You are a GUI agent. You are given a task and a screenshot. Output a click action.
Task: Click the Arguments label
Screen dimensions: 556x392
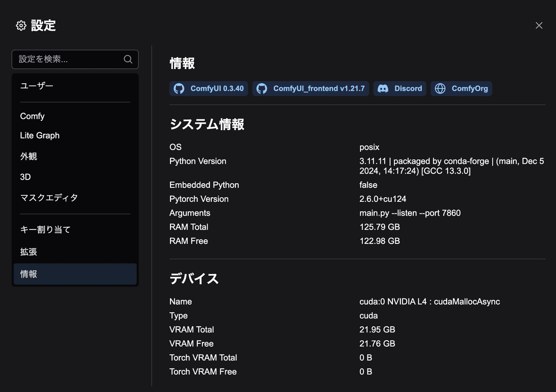[190, 213]
